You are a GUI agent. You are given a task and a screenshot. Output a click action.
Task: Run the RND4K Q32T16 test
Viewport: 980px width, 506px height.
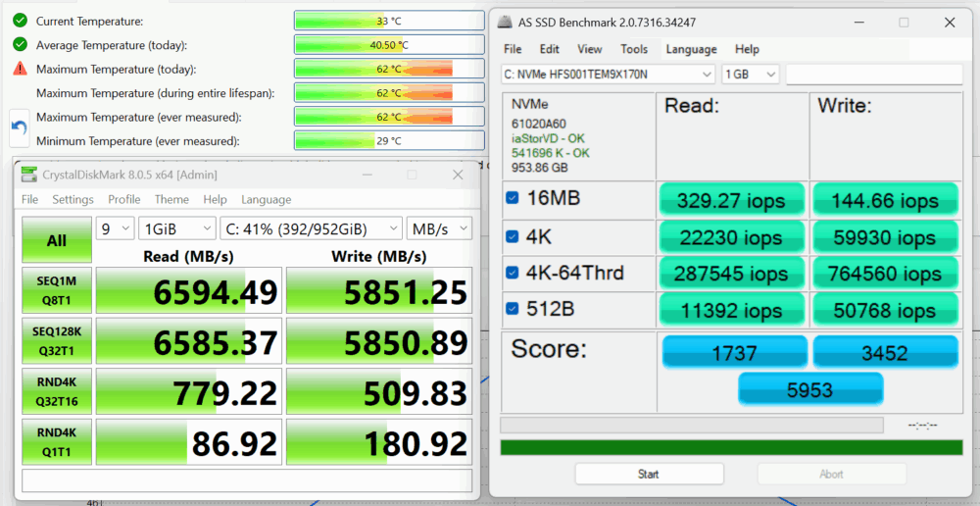(56, 391)
